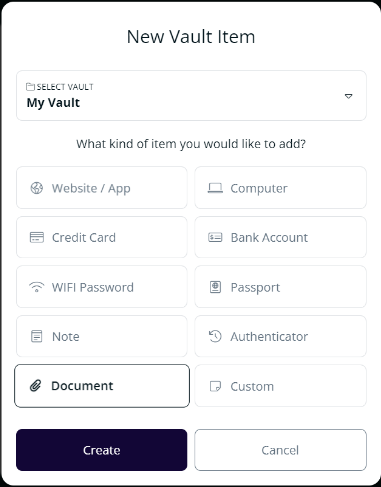The height and width of the screenshot is (487, 381).
Task: Click the Cancel button
Action: tap(280, 450)
